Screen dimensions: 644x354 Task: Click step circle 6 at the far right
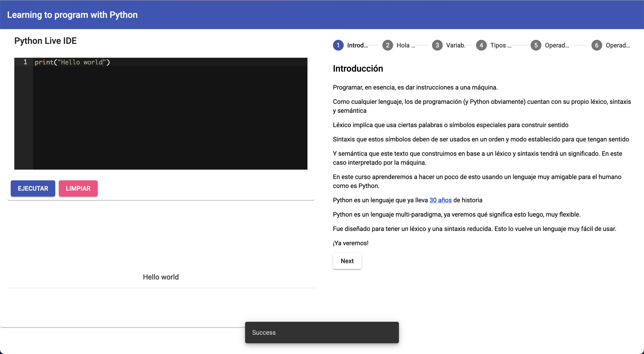point(597,45)
